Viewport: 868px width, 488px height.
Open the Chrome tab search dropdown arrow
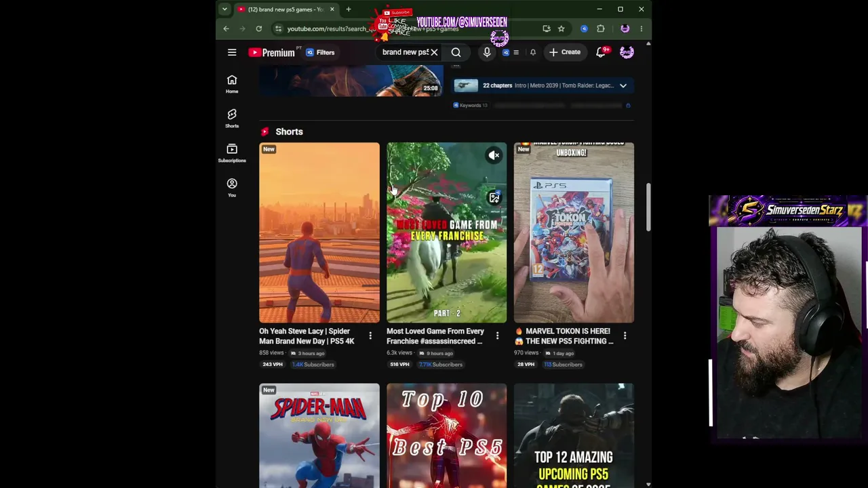[224, 9]
